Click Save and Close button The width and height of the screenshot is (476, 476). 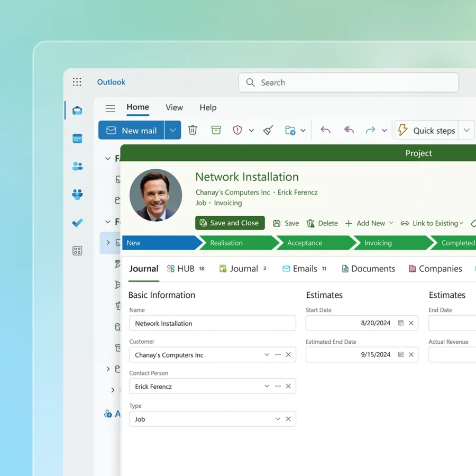click(230, 223)
